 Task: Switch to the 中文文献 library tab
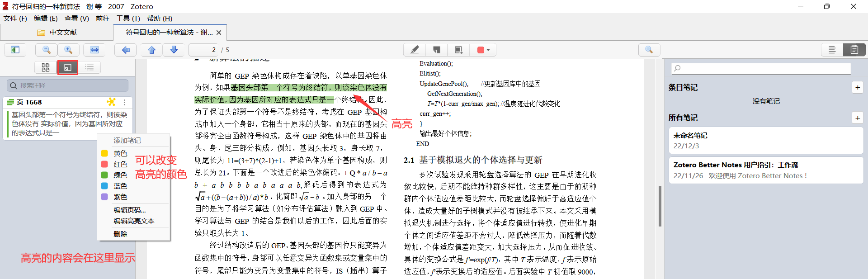click(x=57, y=33)
